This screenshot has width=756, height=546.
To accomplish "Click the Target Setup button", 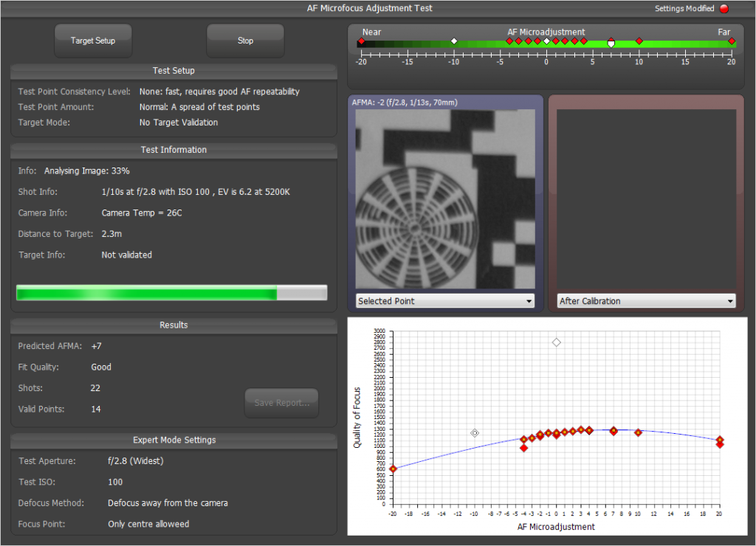I will [x=93, y=41].
